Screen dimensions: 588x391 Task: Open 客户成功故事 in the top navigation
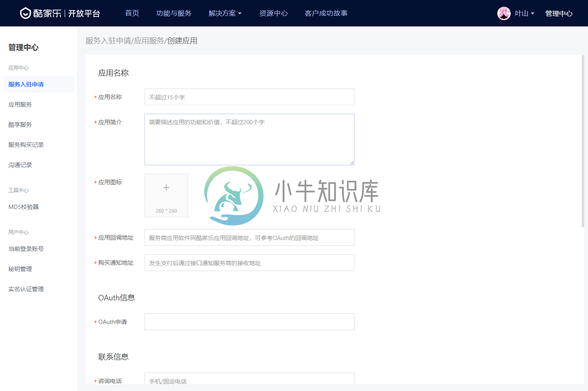click(x=326, y=13)
